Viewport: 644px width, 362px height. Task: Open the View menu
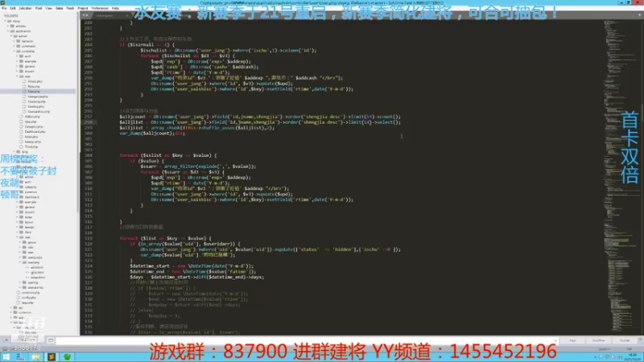[48, 8]
